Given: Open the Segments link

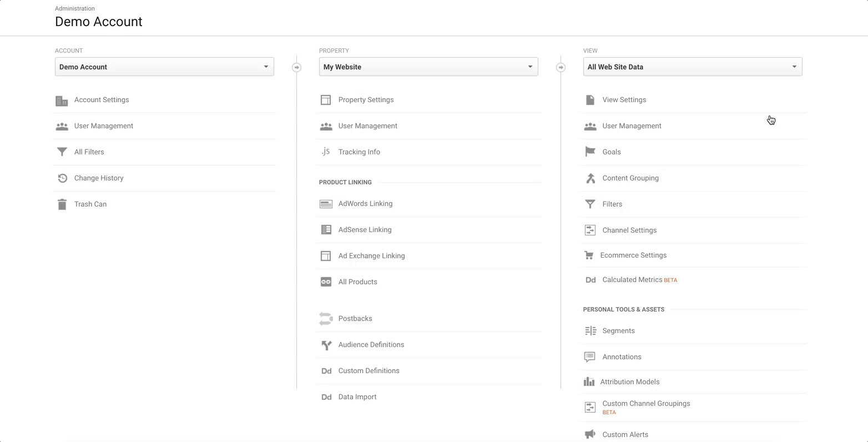Looking at the screenshot, I should tap(618, 331).
